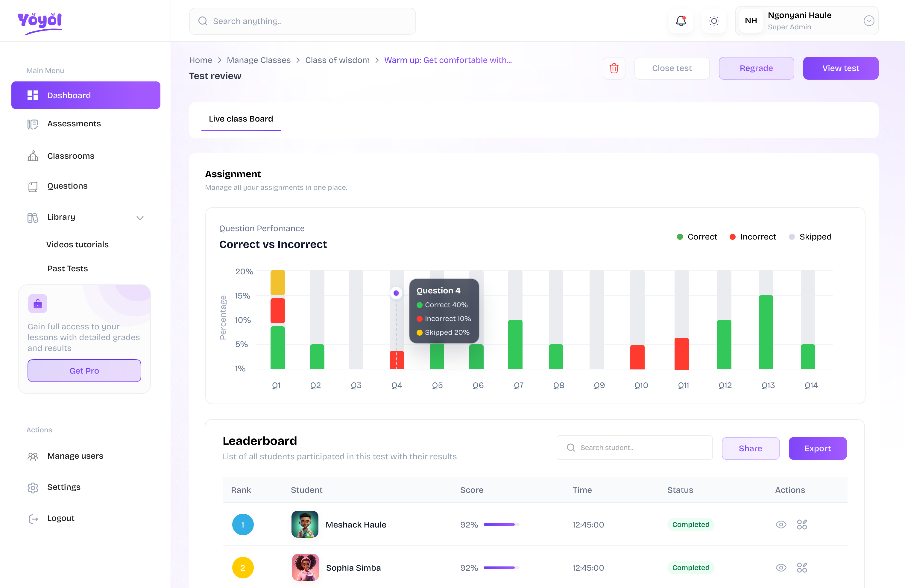Open Assessments from the sidebar
This screenshot has height=588, width=905.
tap(74, 124)
